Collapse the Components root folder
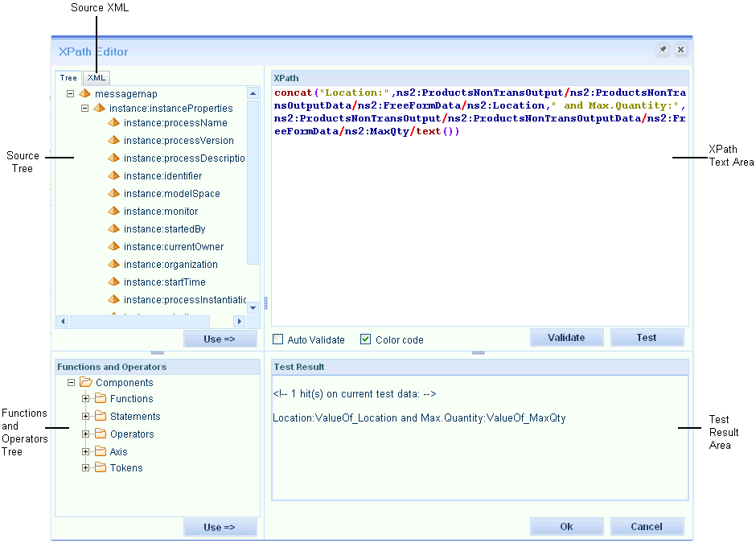 tap(72, 383)
